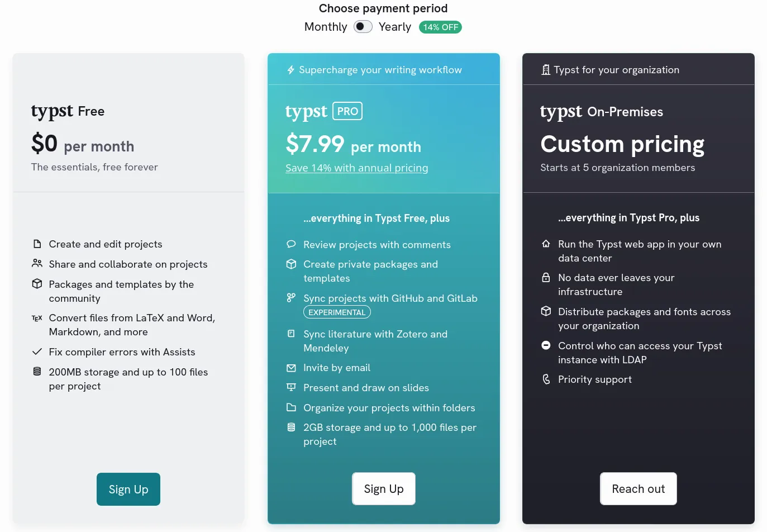Click the folder icon for organizing projects
Viewport: 767px width, 532px height.
(291, 407)
